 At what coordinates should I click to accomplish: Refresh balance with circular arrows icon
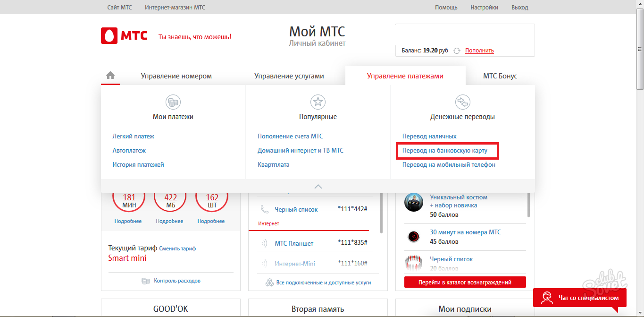coord(456,51)
